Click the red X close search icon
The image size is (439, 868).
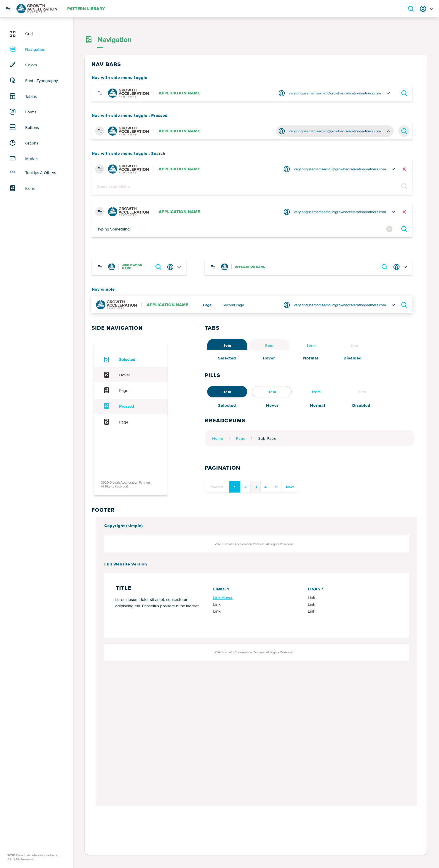click(x=404, y=169)
